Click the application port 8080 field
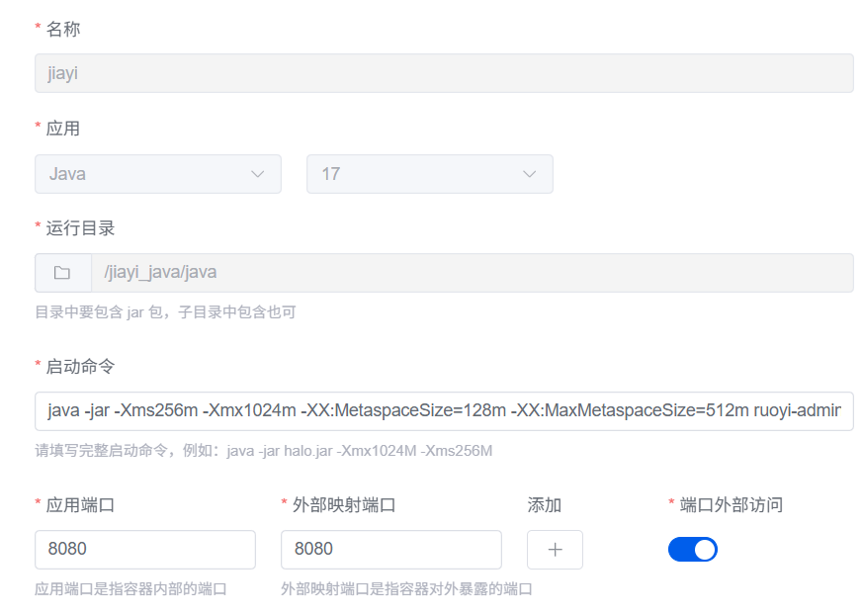The height and width of the screenshot is (616, 862). click(145, 550)
